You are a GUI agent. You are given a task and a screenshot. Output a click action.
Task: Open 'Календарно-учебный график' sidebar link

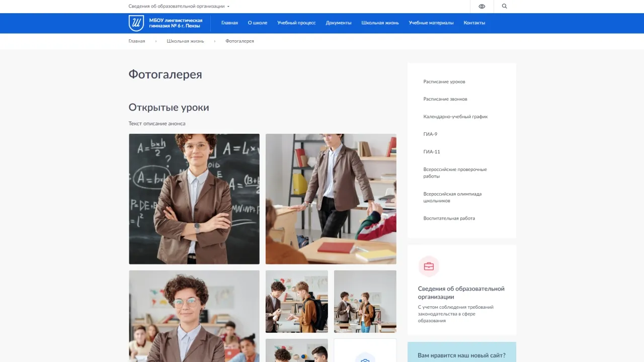[455, 117]
